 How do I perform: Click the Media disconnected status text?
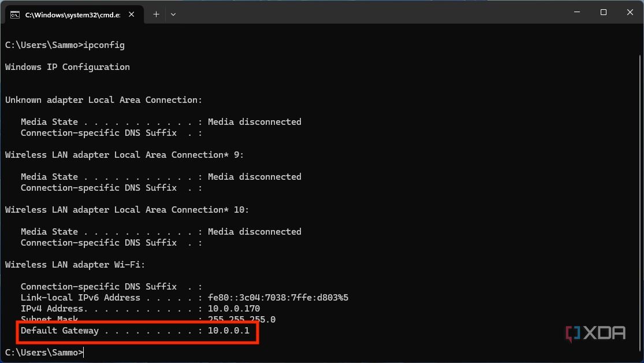coord(254,121)
